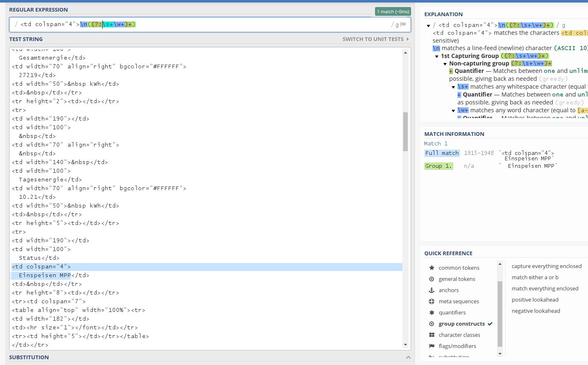Viewport: 588px width, 365px height.
Task: Click the flags/modifiers flag icon
Action: point(432,346)
